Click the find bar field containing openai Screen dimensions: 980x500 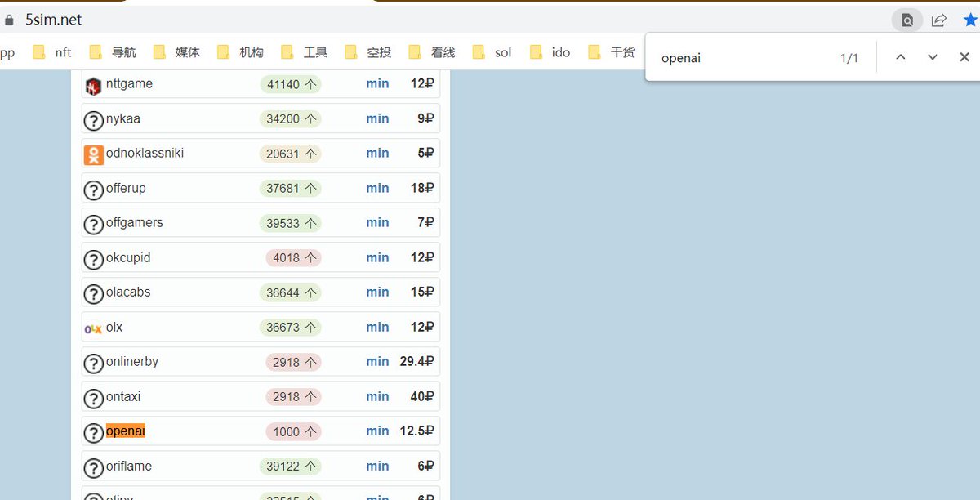pyautogui.click(x=743, y=58)
